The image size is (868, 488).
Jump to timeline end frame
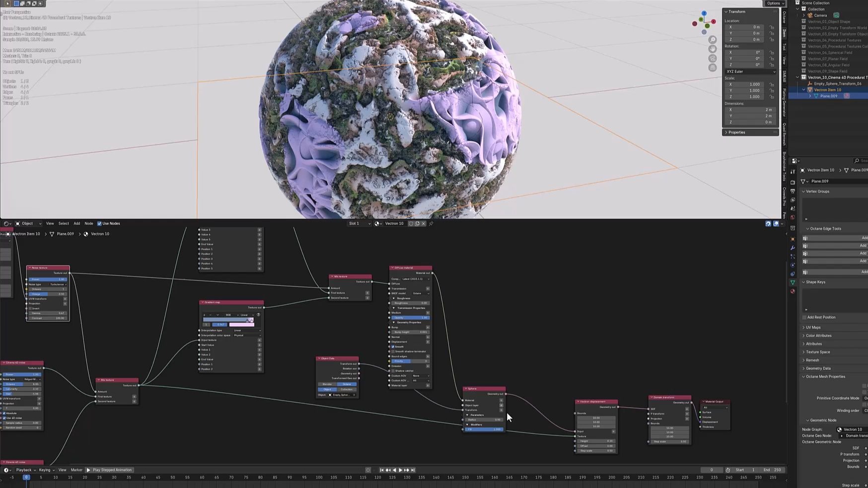(x=413, y=470)
